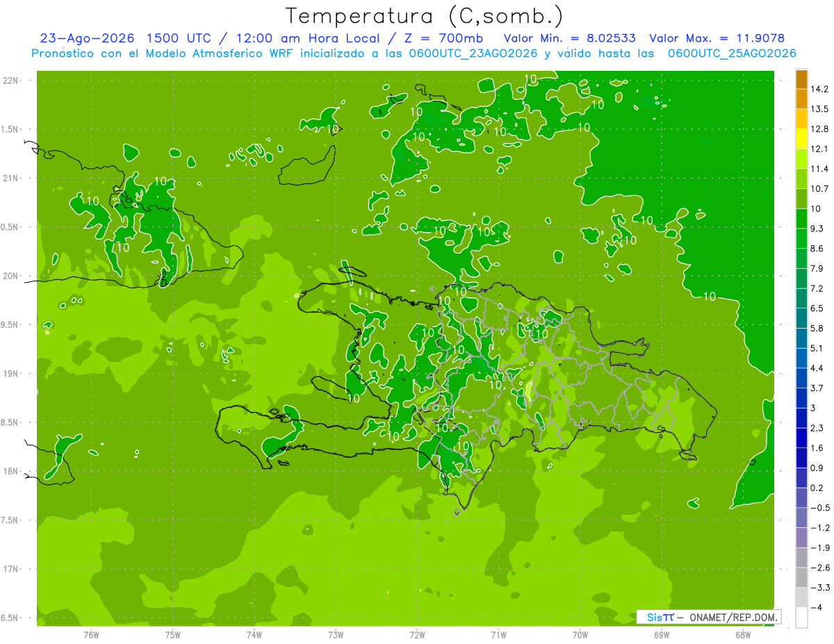Click the "72W" longitude label
This screenshot has width=834, height=644.
[417, 635]
